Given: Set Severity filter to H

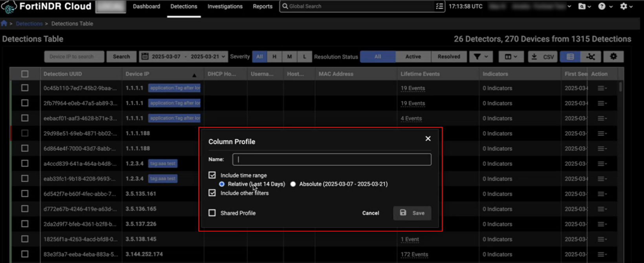Looking at the screenshot, I should click(274, 57).
